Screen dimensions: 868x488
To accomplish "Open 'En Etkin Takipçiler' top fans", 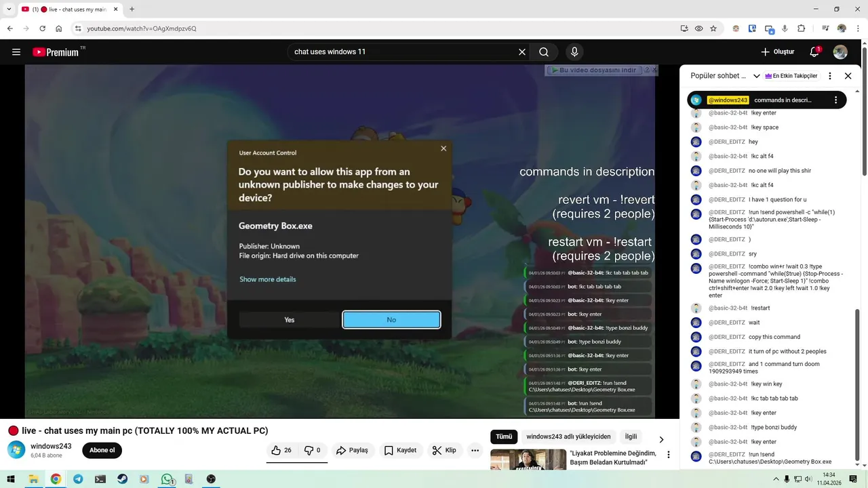I will (x=791, y=76).
